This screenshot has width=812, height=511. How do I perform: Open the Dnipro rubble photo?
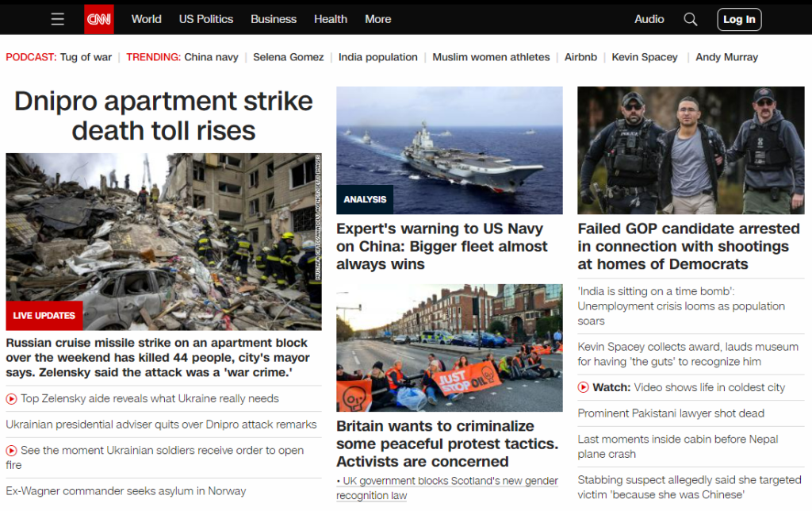[x=163, y=241]
